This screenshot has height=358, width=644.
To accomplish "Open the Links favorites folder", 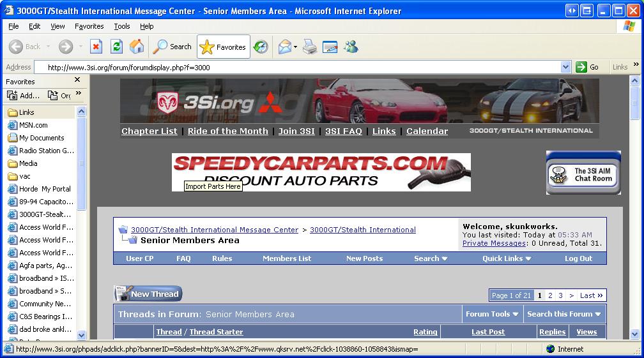I will pos(21,112).
